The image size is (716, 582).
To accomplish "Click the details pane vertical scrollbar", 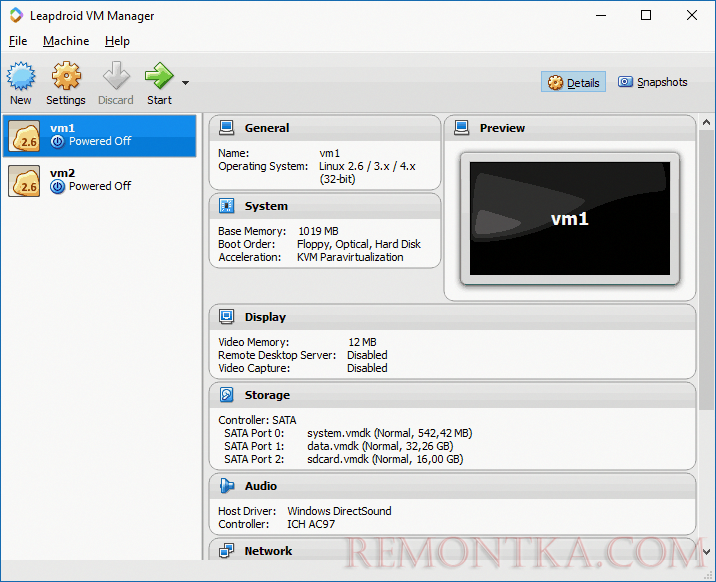I will coord(706,300).
